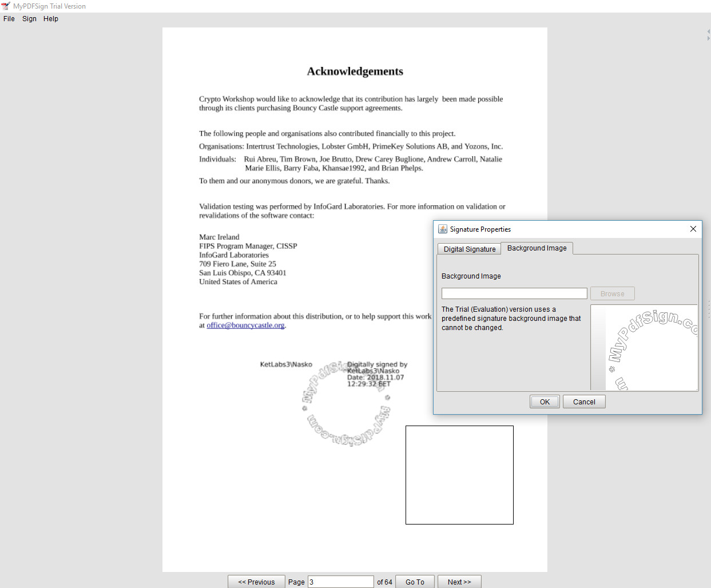Click the "of 64" page count label
Image resolution: width=711 pixels, height=588 pixels.
click(x=384, y=582)
